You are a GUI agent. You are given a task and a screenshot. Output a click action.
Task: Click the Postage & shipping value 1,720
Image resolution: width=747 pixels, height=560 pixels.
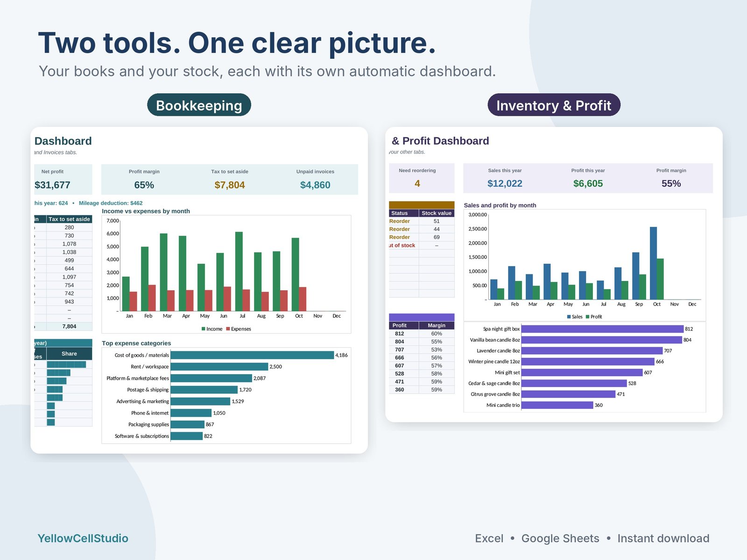245,390
